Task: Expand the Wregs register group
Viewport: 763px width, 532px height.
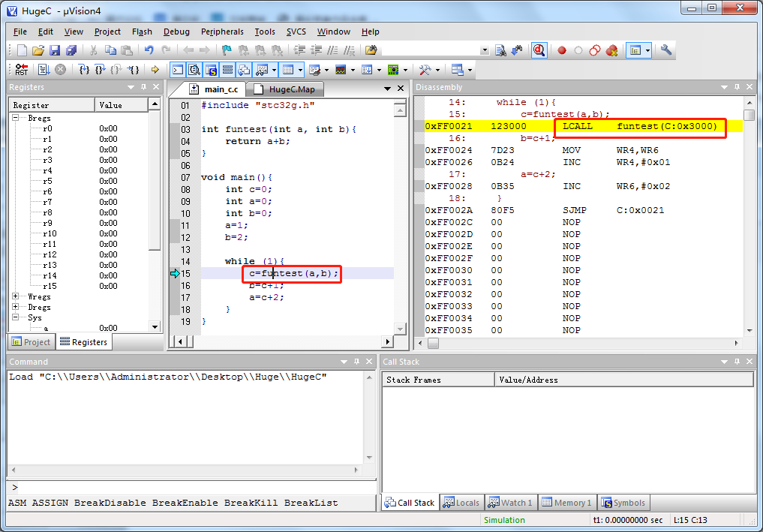Action: point(16,296)
